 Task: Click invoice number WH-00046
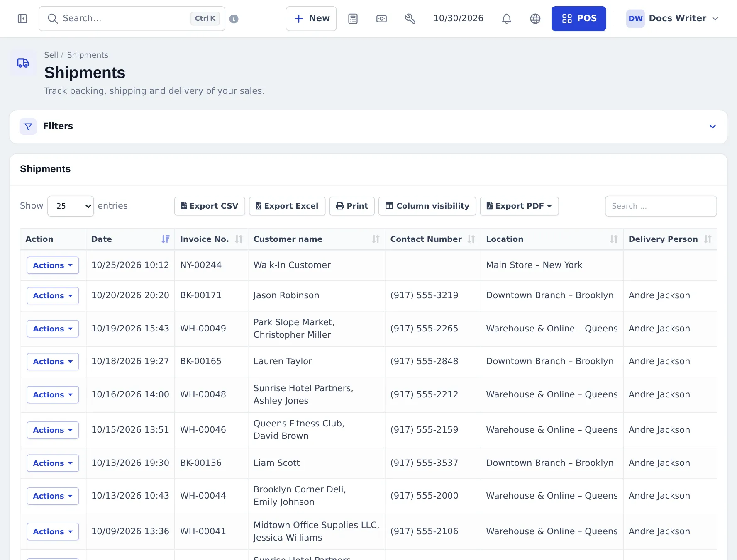pos(203,430)
